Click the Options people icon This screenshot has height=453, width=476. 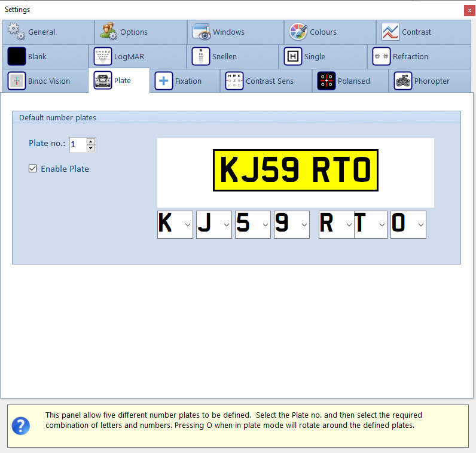coord(109,32)
